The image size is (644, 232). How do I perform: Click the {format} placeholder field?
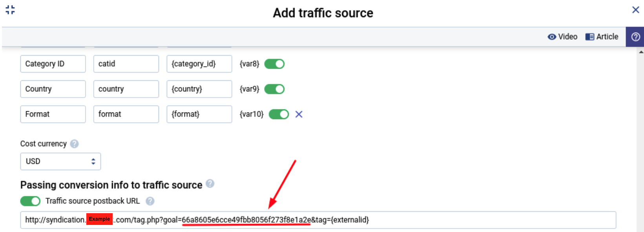[x=199, y=114]
